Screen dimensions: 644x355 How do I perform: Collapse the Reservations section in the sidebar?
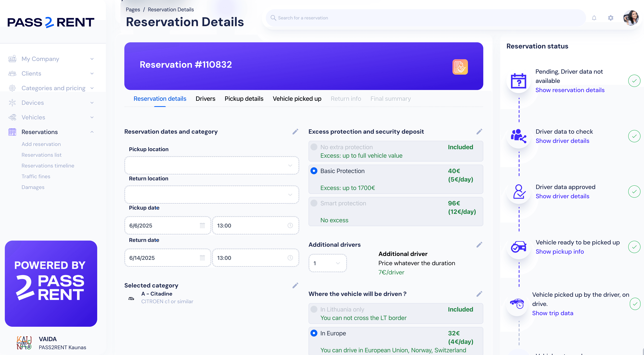[92, 132]
